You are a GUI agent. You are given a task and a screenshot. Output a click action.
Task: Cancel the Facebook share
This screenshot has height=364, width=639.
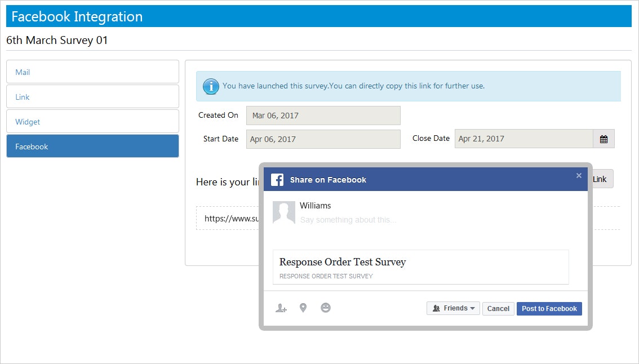pos(498,309)
